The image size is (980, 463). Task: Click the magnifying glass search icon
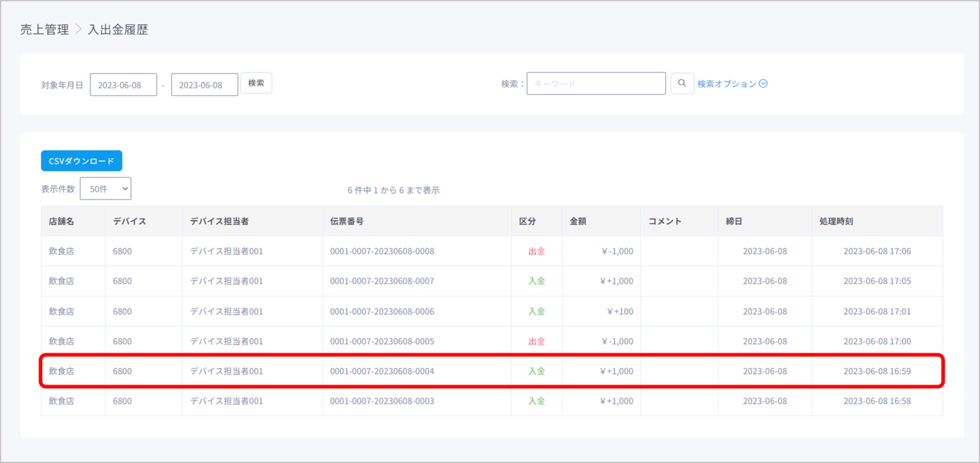tap(682, 83)
